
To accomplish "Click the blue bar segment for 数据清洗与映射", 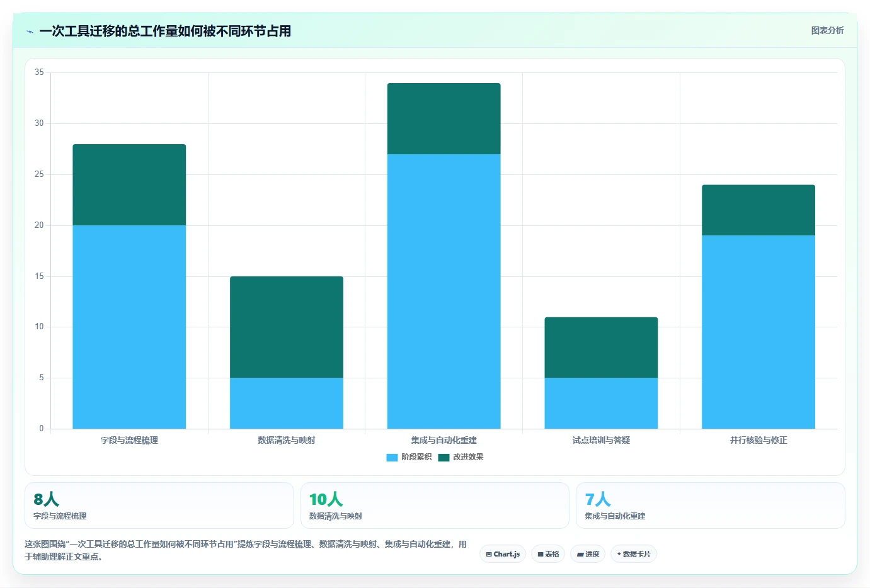I will (x=287, y=403).
